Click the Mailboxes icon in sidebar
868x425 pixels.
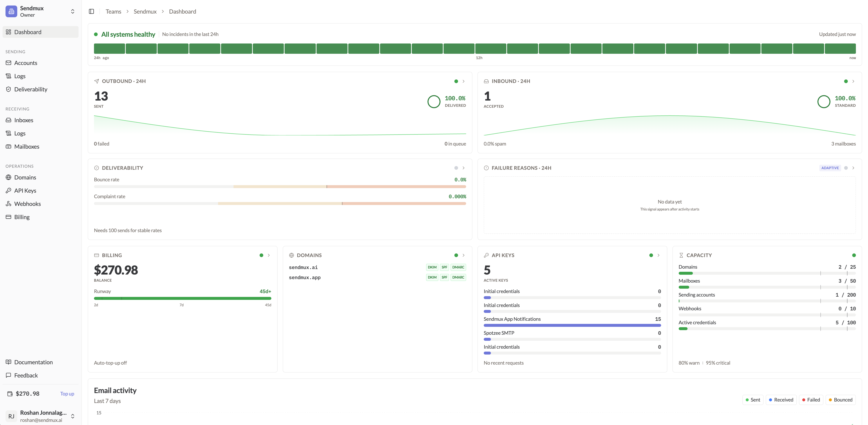coord(8,146)
